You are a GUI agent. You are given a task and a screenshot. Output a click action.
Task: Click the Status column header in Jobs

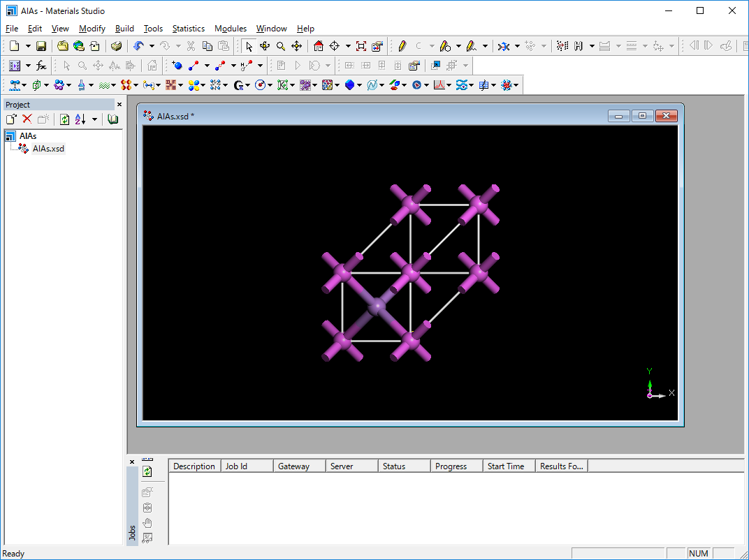394,466
